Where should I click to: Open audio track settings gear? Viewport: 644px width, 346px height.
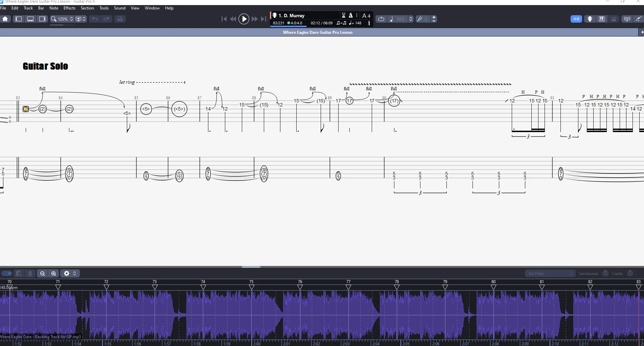[x=67, y=273]
